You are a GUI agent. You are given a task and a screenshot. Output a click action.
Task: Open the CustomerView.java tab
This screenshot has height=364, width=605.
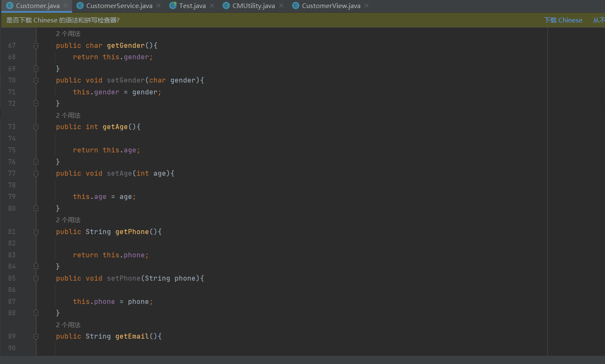tap(331, 6)
